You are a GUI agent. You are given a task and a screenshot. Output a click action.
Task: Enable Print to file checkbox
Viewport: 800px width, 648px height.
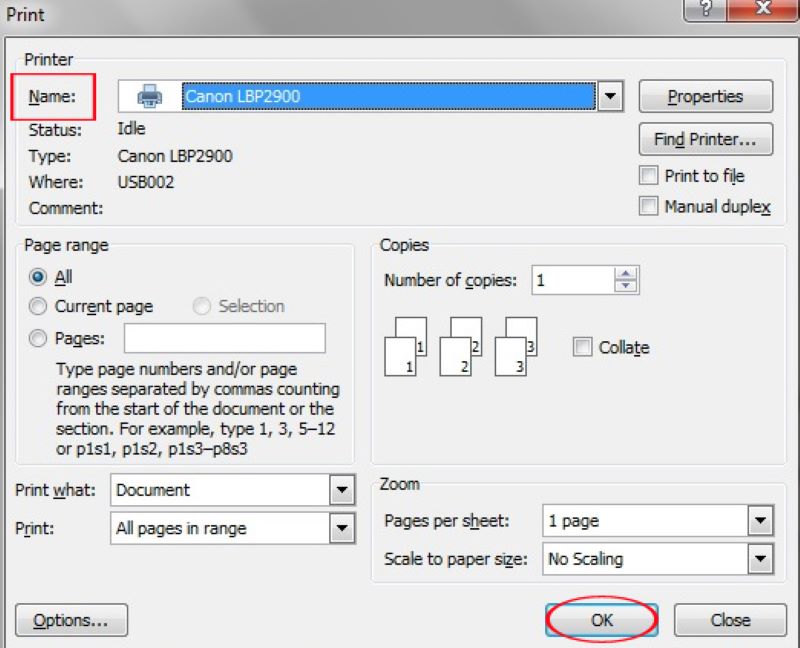click(648, 176)
